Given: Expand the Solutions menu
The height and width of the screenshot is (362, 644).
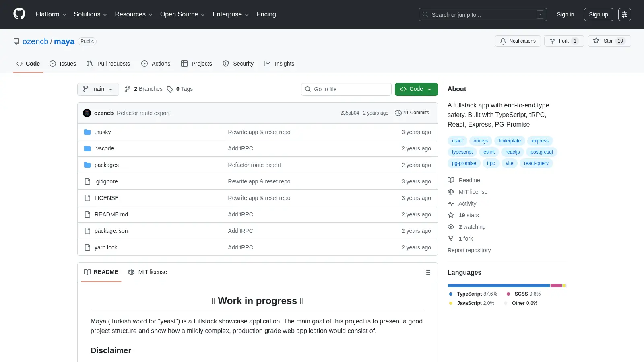Looking at the screenshot, I should (91, 14).
